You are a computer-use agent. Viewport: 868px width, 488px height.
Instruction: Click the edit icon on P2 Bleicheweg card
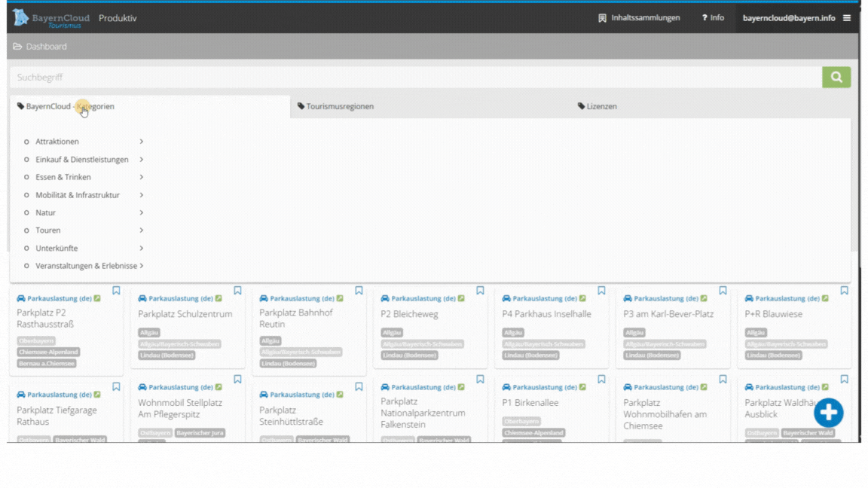point(461,298)
